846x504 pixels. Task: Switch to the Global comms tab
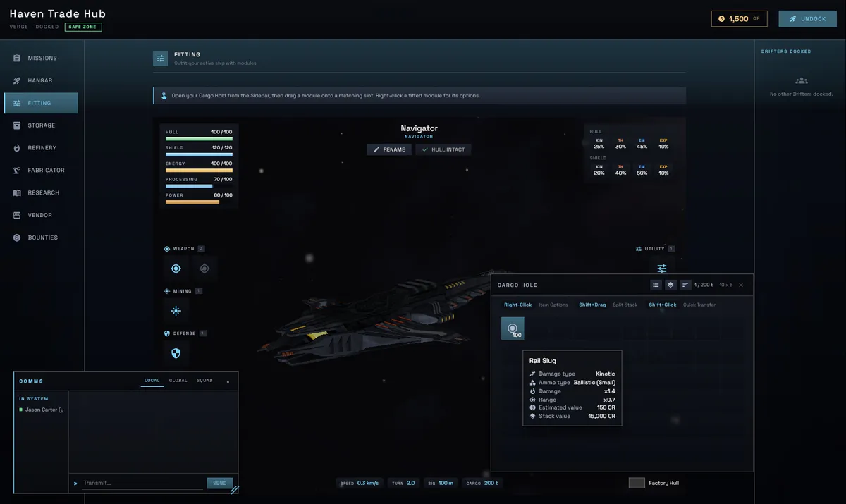(178, 381)
